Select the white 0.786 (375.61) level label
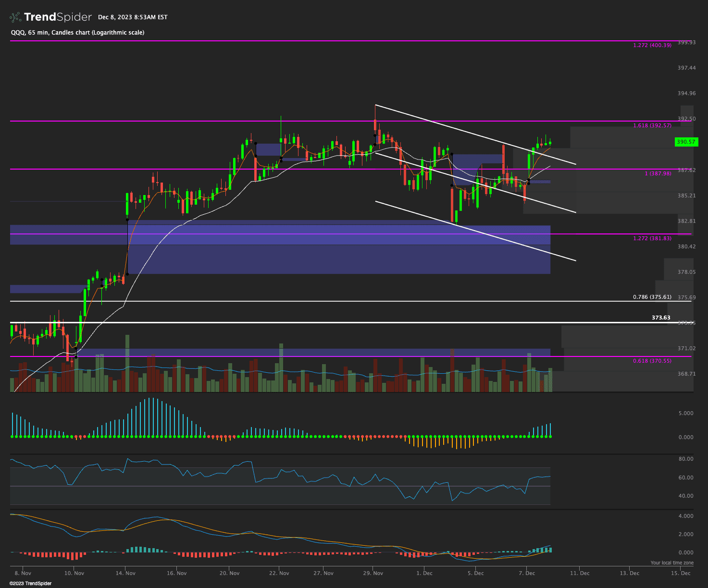 pyautogui.click(x=652, y=297)
